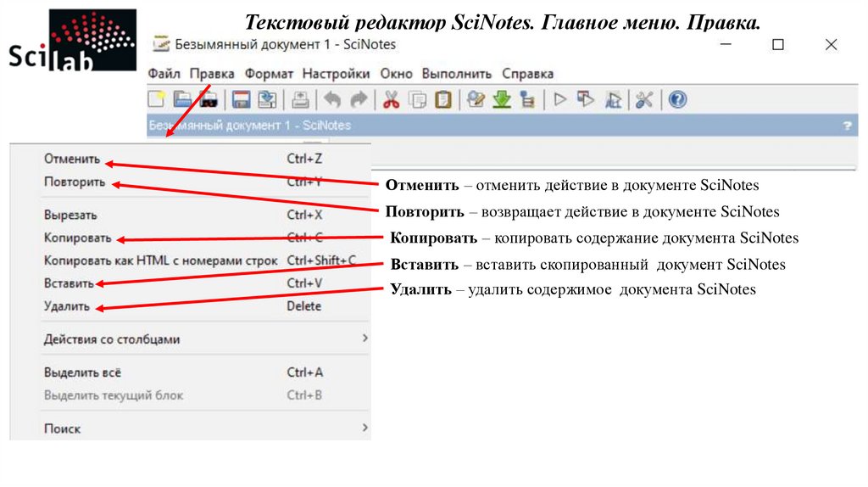Click the Выделить текущий блок entry
The image size is (868, 487).
coord(190,395)
